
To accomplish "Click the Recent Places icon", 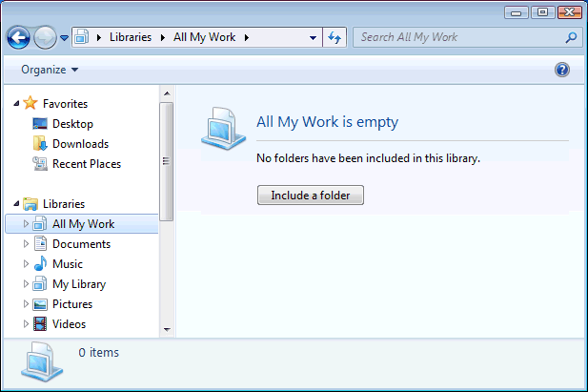I will (40, 164).
